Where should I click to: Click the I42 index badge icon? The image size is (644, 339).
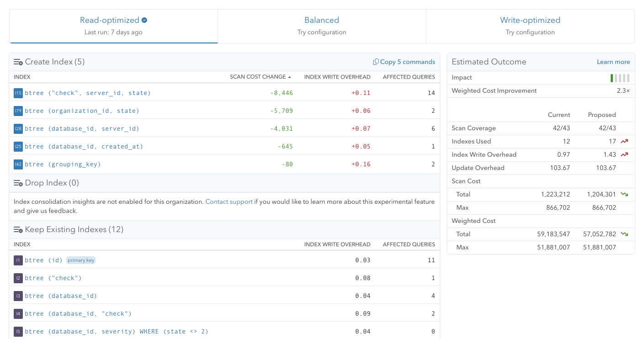pos(18,164)
